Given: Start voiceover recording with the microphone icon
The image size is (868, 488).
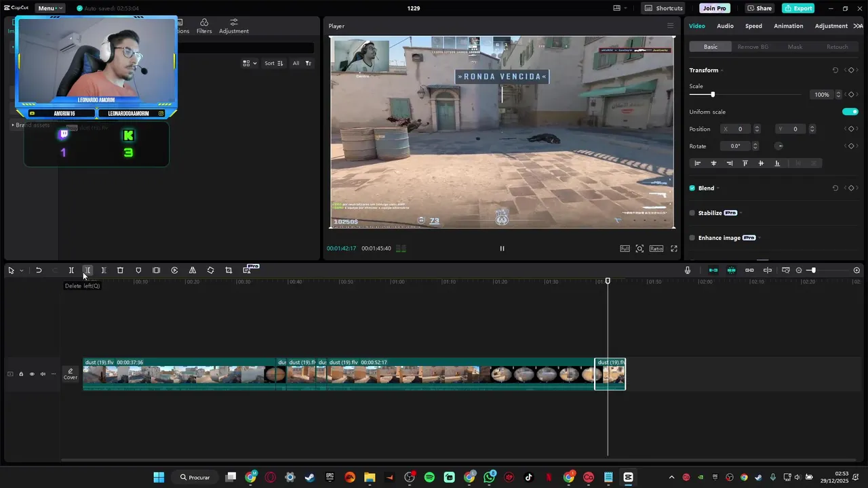Looking at the screenshot, I should tap(688, 270).
